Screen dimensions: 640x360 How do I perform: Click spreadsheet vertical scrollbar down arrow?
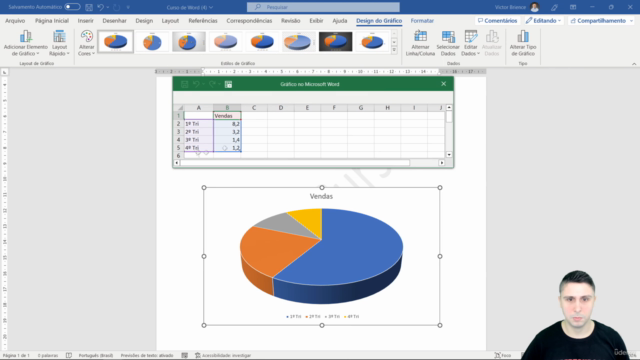[x=449, y=155]
